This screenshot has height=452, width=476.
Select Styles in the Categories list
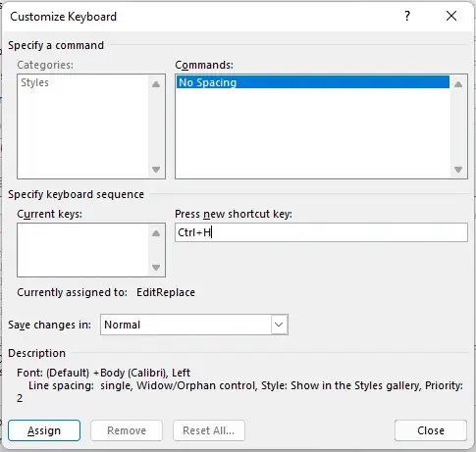(x=35, y=82)
